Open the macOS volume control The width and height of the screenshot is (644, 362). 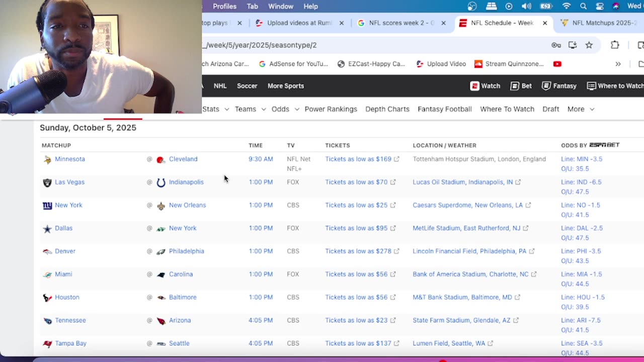526,7
